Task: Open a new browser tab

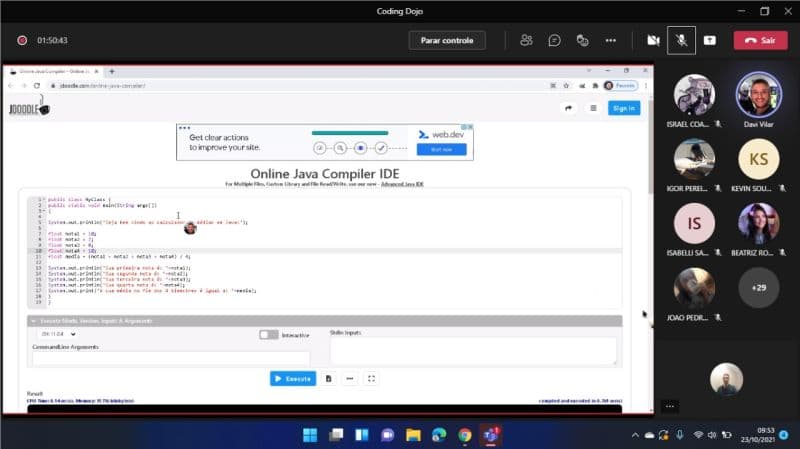Action: (112, 71)
